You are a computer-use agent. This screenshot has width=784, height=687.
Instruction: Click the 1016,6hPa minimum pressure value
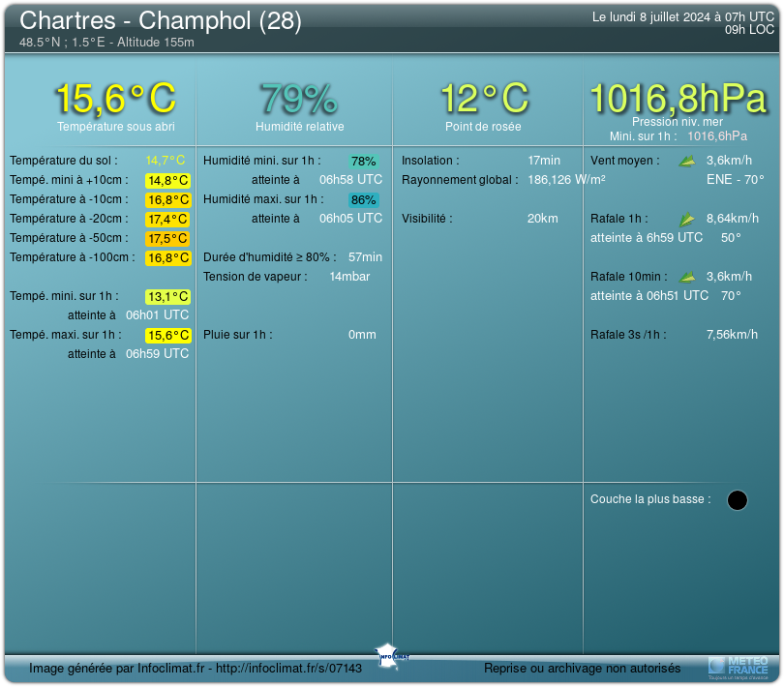[x=717, y=136]
